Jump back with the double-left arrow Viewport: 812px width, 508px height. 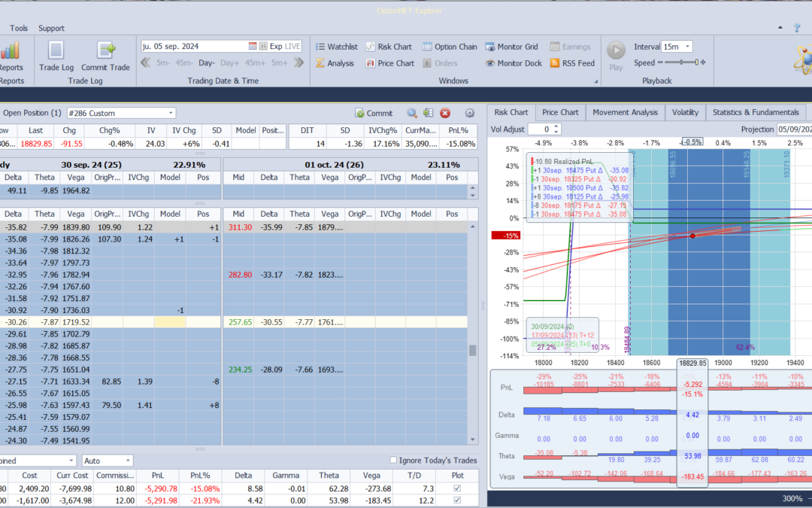tap(146, 62)
